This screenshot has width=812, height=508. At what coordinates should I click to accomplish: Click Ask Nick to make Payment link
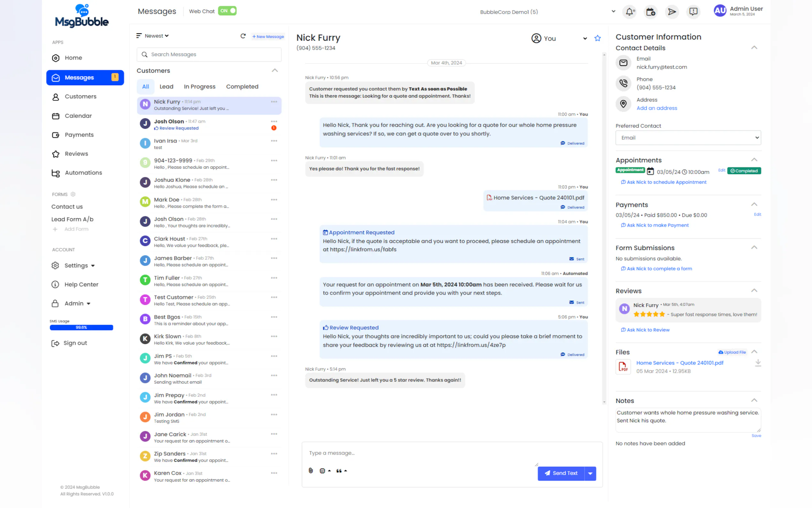(x=657, y=225)
